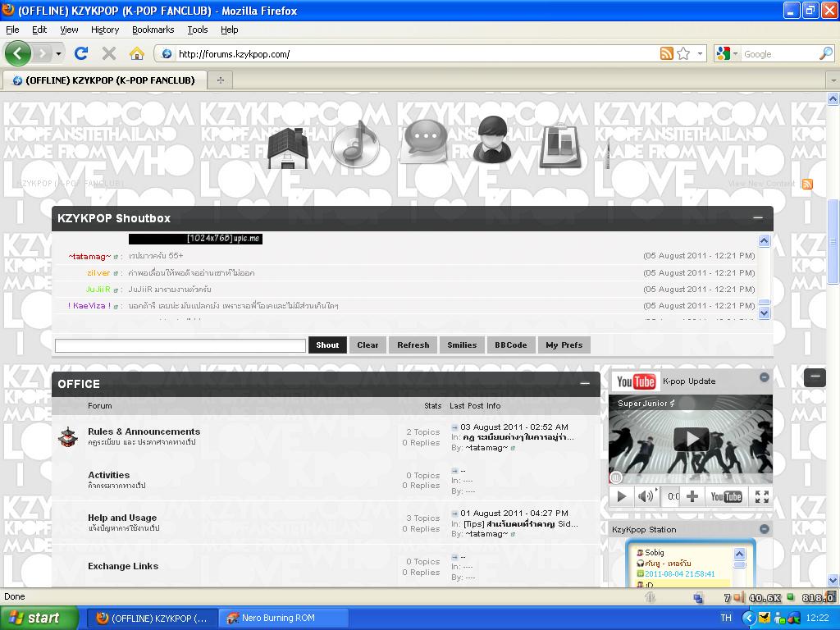Open the Exchange Links forum
840x630 pixels.
[x=123, y=566]
